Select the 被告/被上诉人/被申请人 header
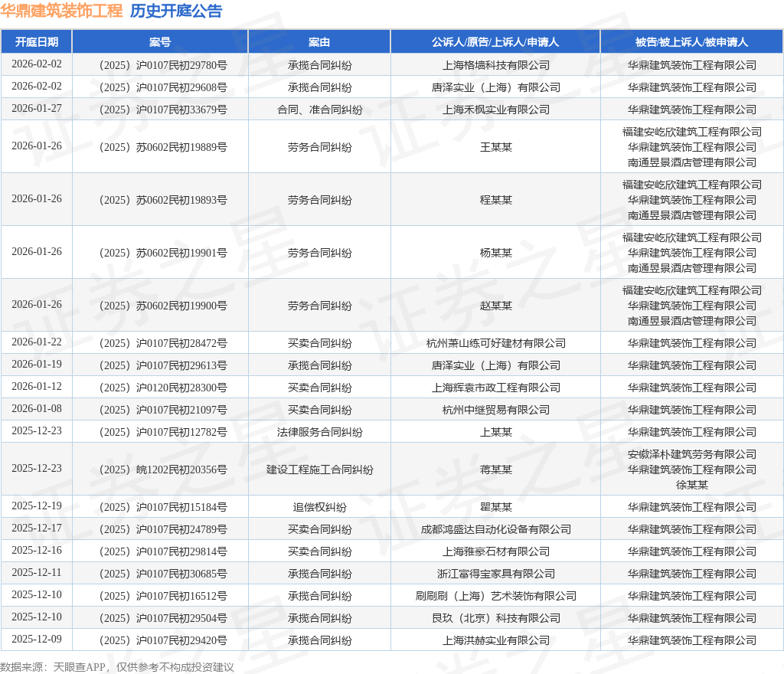 (692, 42)
